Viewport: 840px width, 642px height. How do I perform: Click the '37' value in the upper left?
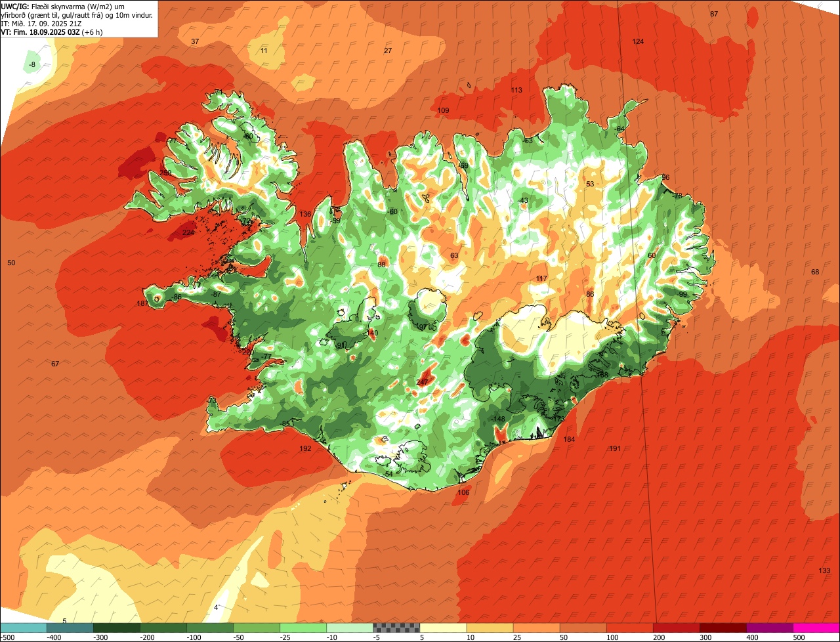click(195, 41)
